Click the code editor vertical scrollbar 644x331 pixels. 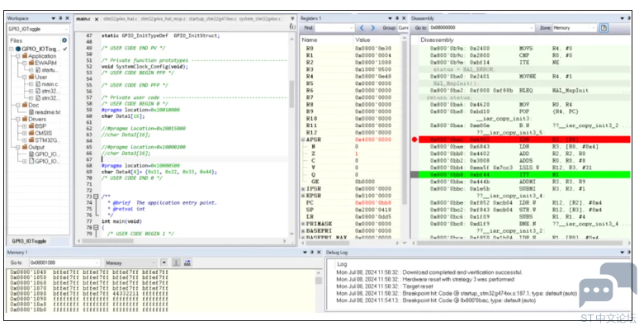pyautogui.click(x=292, y=135)
